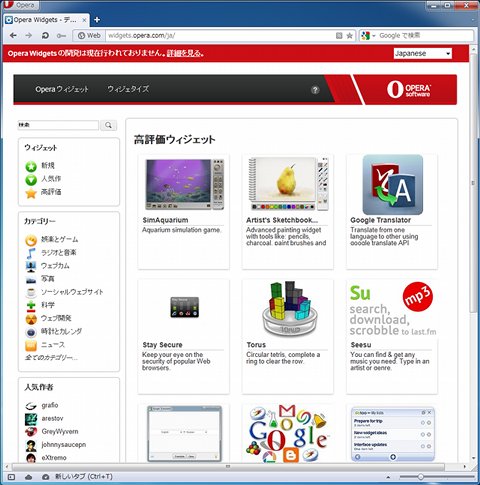Open the Google icons collage widget thumbnail
480x485 pixels.
click(x=288, y=433)
